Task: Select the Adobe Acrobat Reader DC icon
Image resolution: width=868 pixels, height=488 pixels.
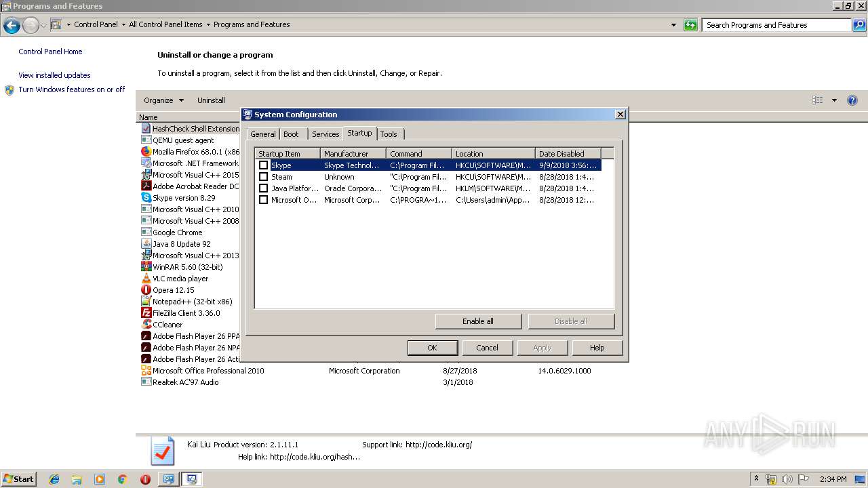Action: tap(146, 186)
